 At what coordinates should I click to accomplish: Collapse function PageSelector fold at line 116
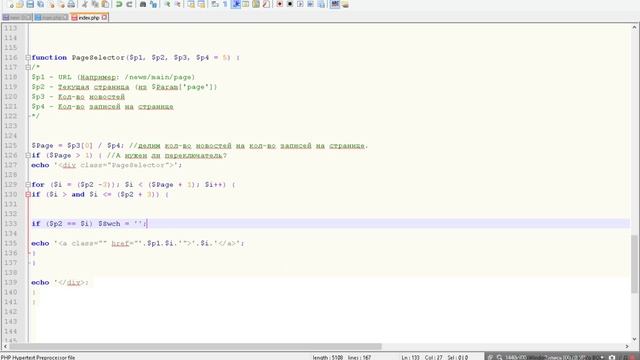tap(28, 58)
